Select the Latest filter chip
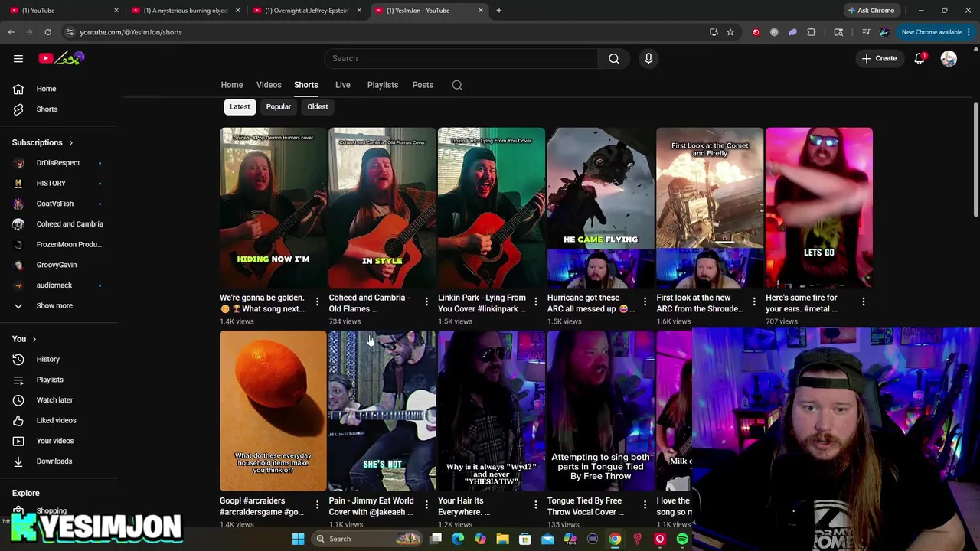Screen dimensions: 980x551 click(x=240, y=106)
